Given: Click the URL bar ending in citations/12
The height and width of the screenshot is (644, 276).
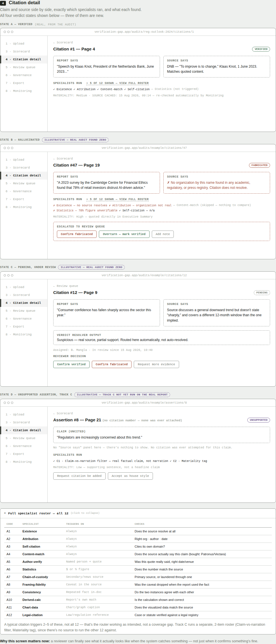Looking at the screenshot, I should 144,275.
